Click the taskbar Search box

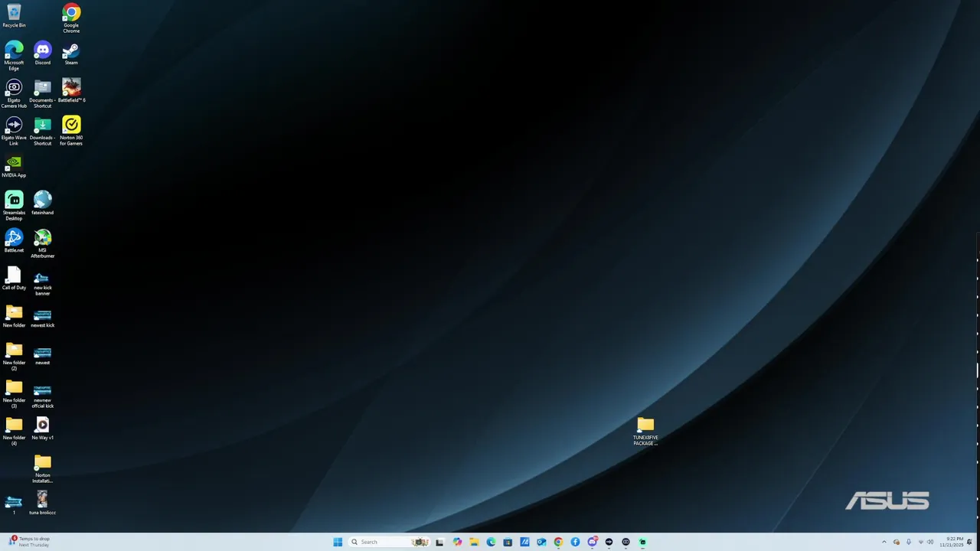click(x=389, y=542)
